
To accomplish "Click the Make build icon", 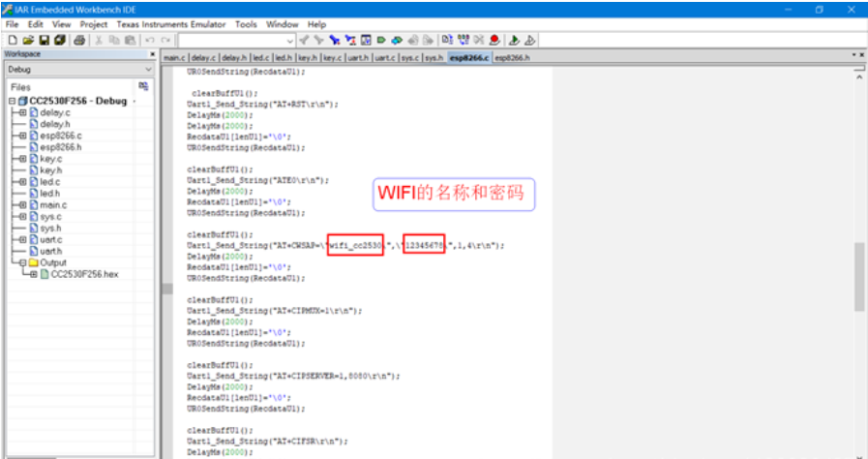I will [464, 40].
